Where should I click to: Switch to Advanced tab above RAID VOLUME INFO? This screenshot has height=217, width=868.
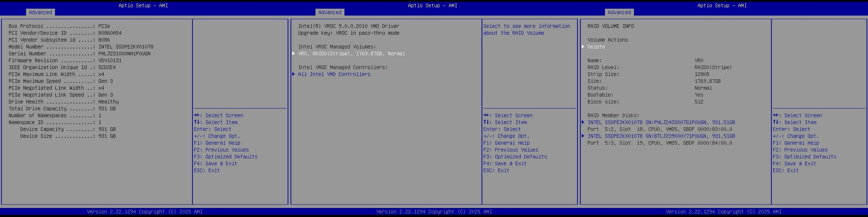619,12
